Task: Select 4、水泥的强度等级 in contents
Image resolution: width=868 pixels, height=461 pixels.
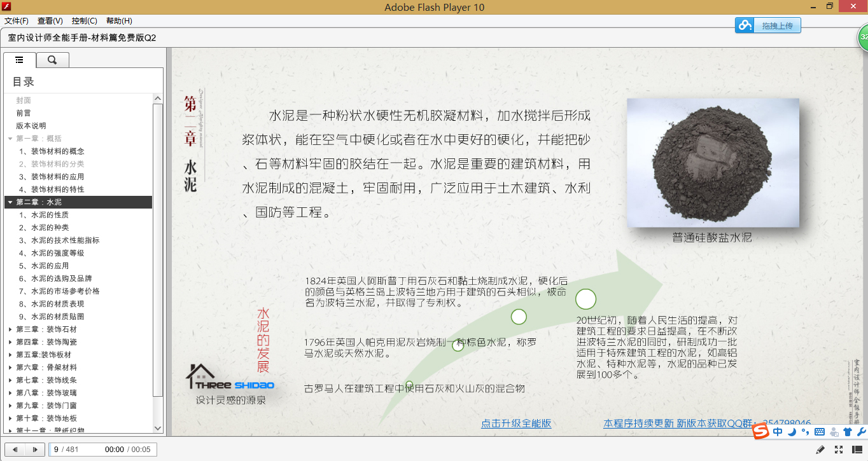Action: point(52,253)
